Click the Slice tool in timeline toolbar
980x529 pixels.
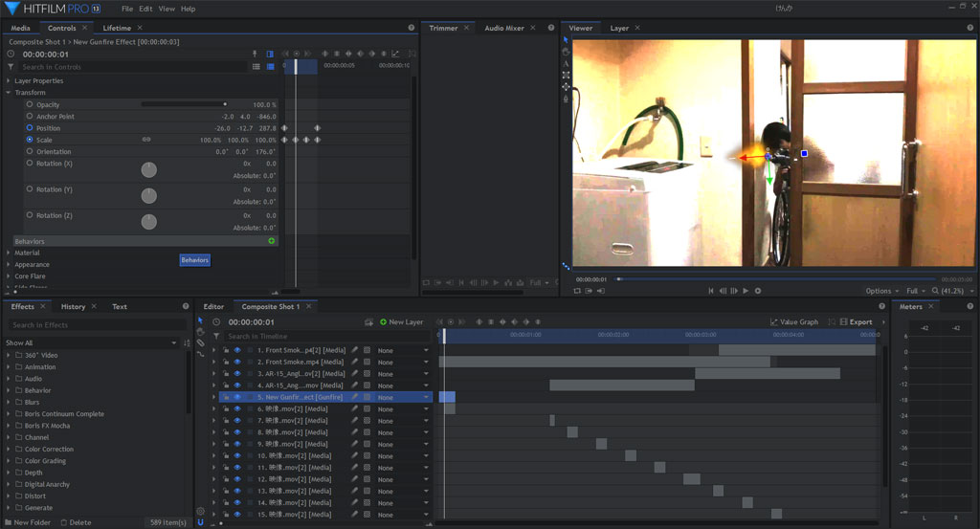(x=200, y=343)
